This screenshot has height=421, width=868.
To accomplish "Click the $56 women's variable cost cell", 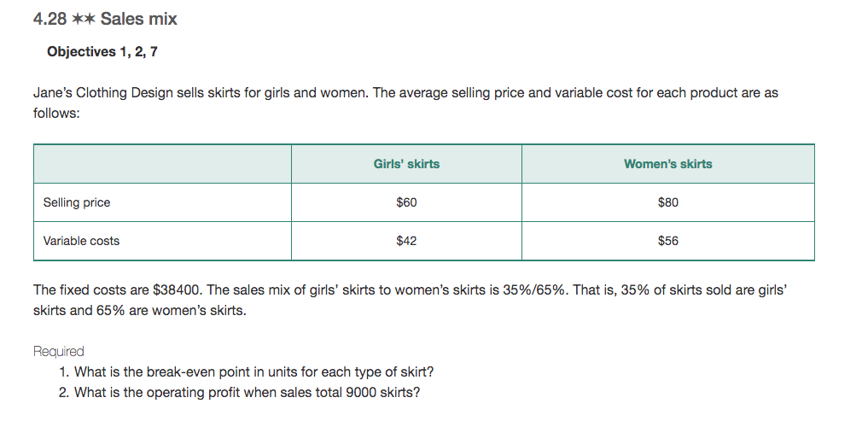I will pyautogui.click(x=667, y=241).
